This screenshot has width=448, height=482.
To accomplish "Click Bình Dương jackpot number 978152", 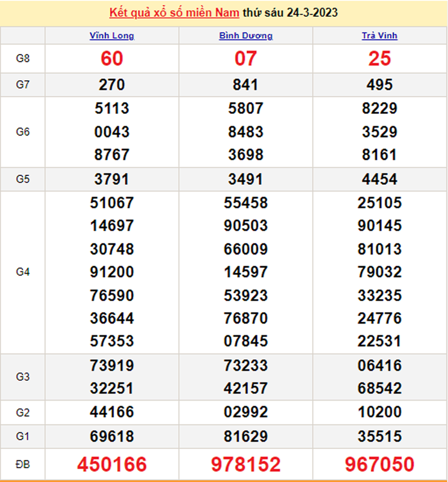I will point(246,464).
